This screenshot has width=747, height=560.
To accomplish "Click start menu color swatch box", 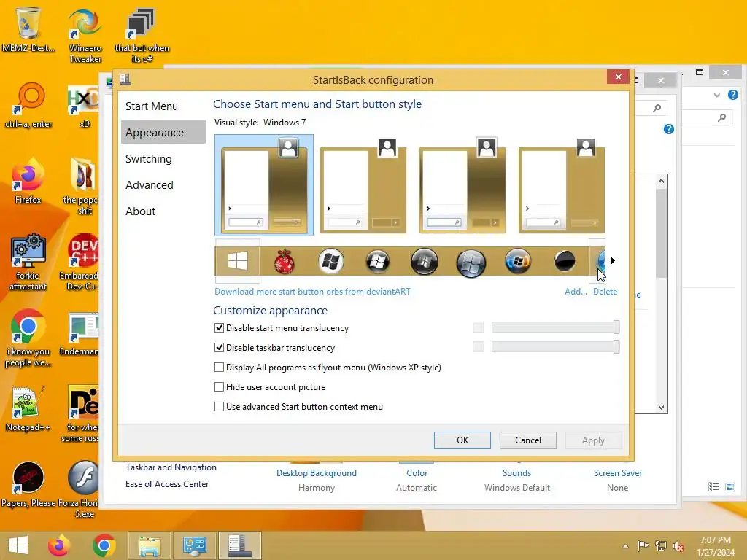I will 478,327.
